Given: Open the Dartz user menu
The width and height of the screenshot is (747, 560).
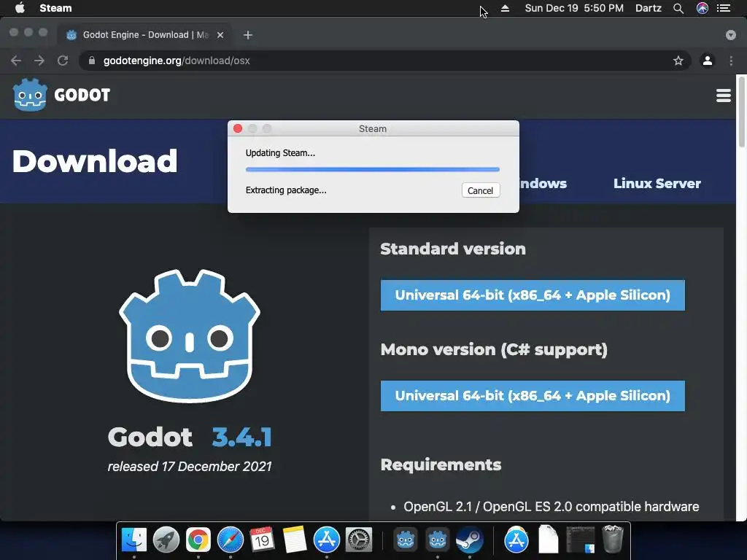Looking at the screenshot, I should click(649, 8).
